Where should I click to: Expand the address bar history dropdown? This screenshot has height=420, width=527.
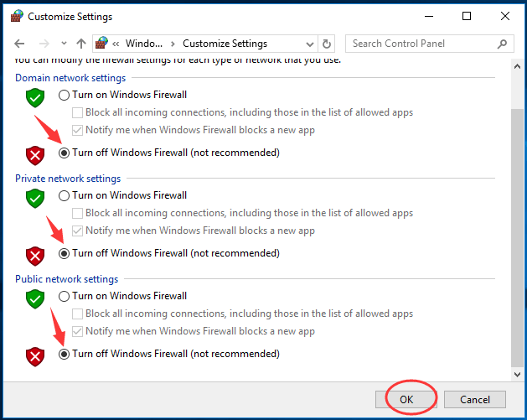[310, 44]
